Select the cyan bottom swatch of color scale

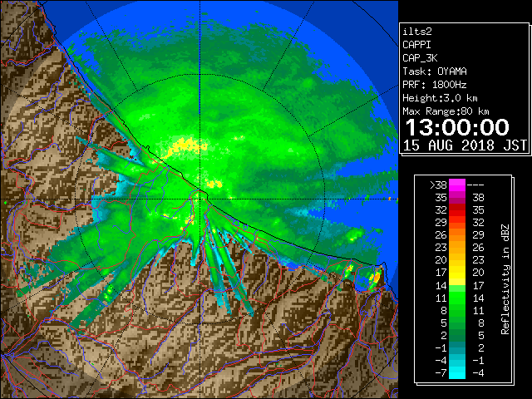457,373
